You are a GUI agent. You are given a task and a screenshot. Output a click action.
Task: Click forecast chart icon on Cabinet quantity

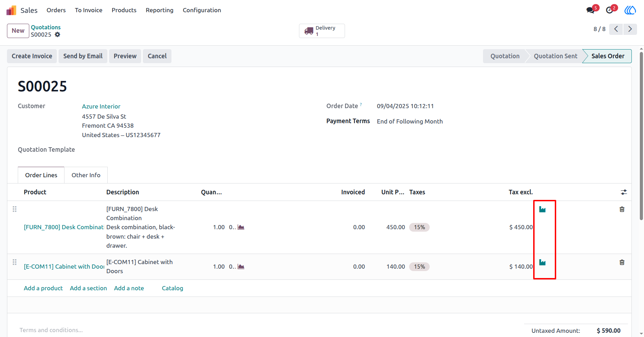(241, 267)
